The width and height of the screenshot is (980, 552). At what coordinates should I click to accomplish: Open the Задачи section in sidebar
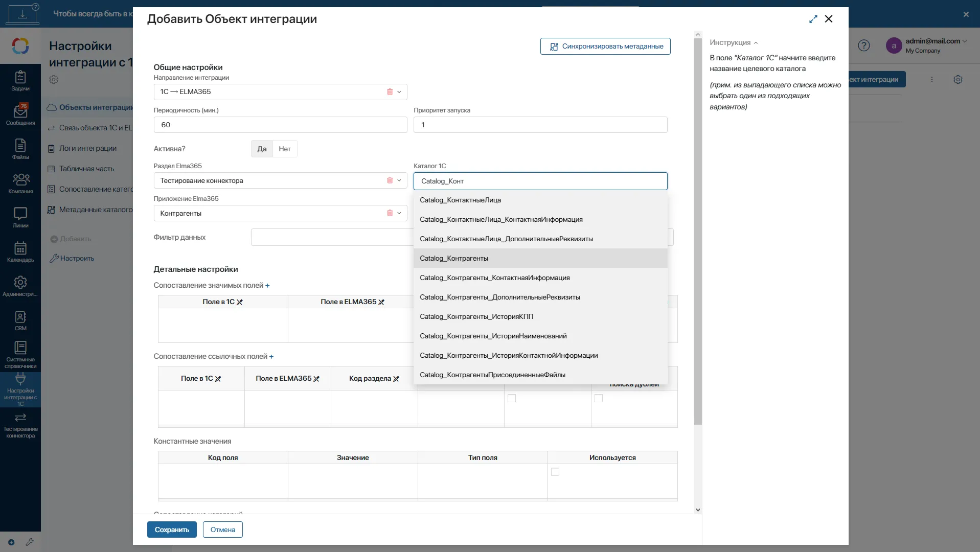[x=20, y=81]
